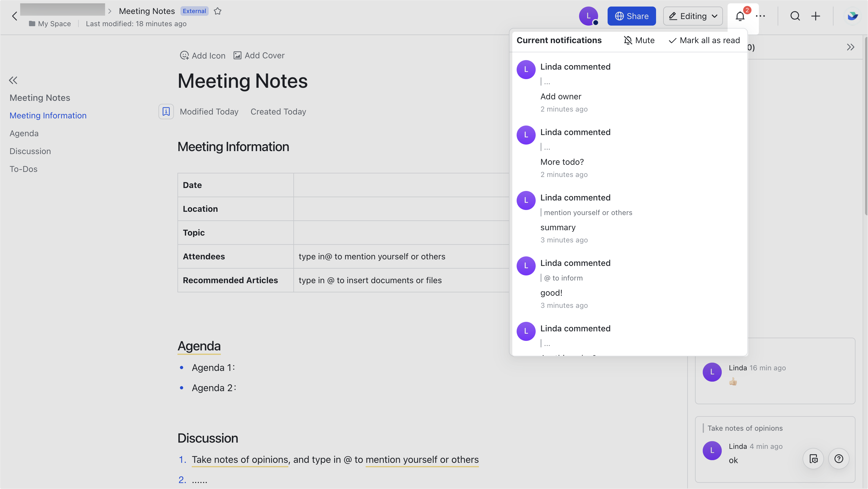Mute current notifications

[x=639, y=40]
